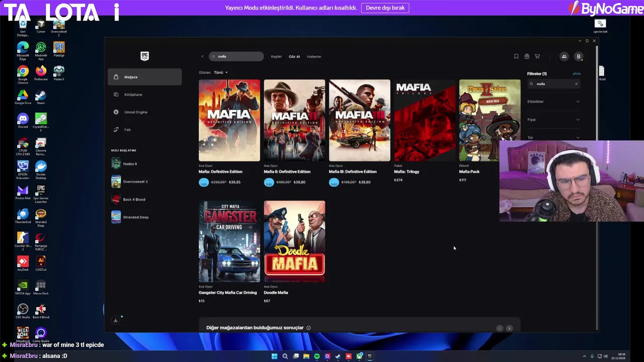Open Firefox.exe desktop shortcut

click(41, 73)
